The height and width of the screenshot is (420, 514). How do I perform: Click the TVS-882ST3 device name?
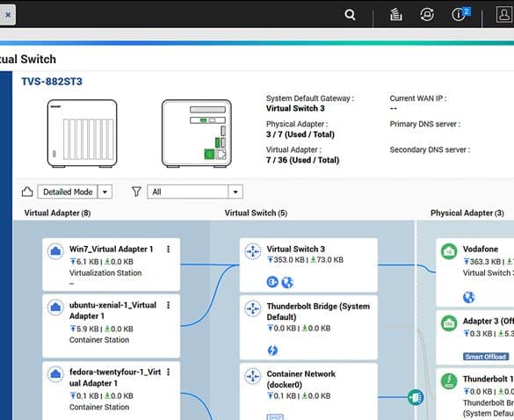click(x=52, y=82)
